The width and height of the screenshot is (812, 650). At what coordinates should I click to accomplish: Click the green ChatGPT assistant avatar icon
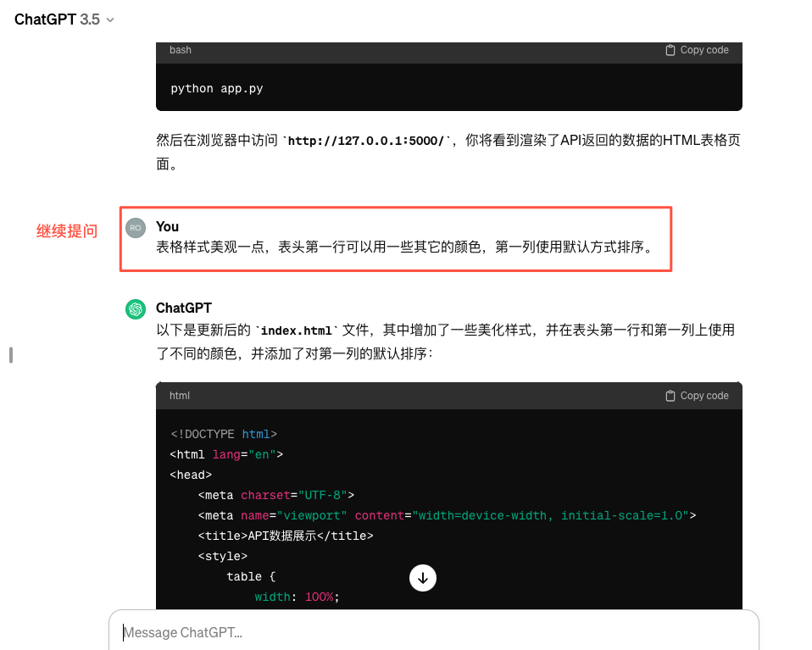pyautogui.click(x=135, y=309)
